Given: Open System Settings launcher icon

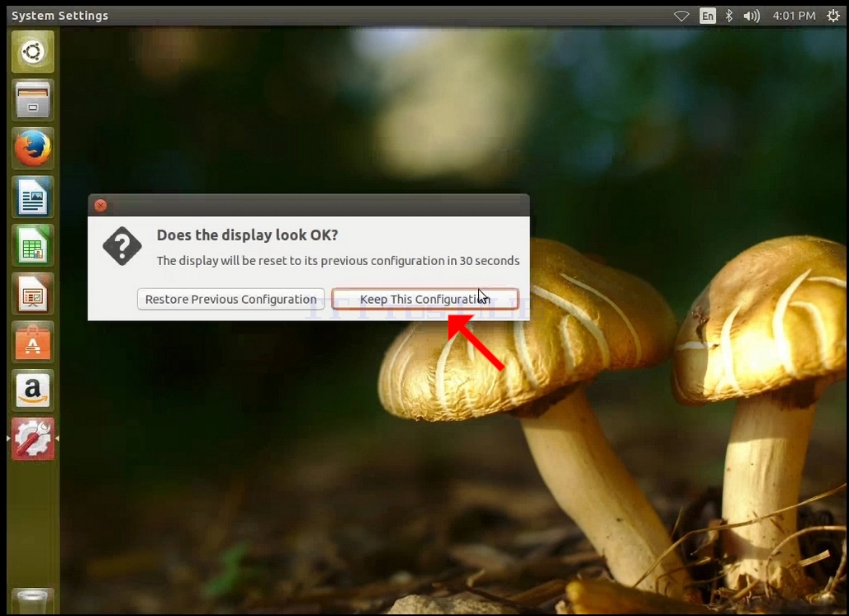Looking at the screenshot, I should point(32,439).
